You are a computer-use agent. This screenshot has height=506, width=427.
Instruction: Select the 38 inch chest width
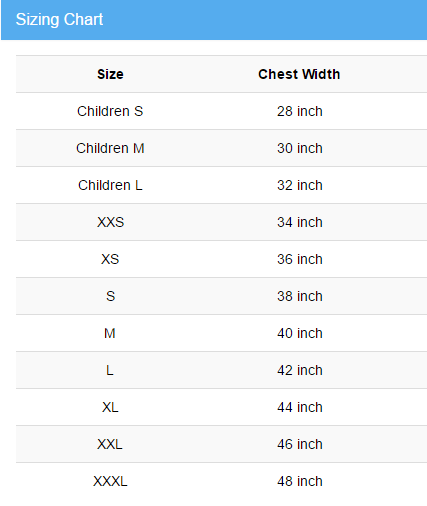click(x=300, y=296)
